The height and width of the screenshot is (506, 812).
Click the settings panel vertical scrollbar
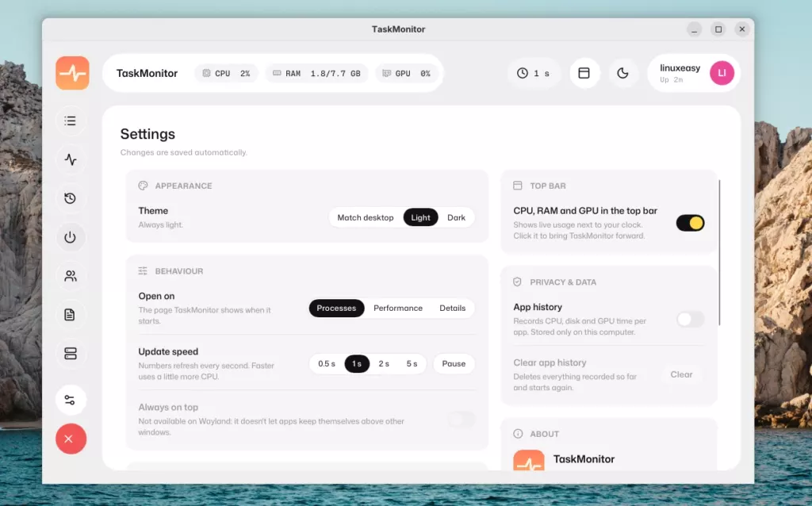[719, 253]
